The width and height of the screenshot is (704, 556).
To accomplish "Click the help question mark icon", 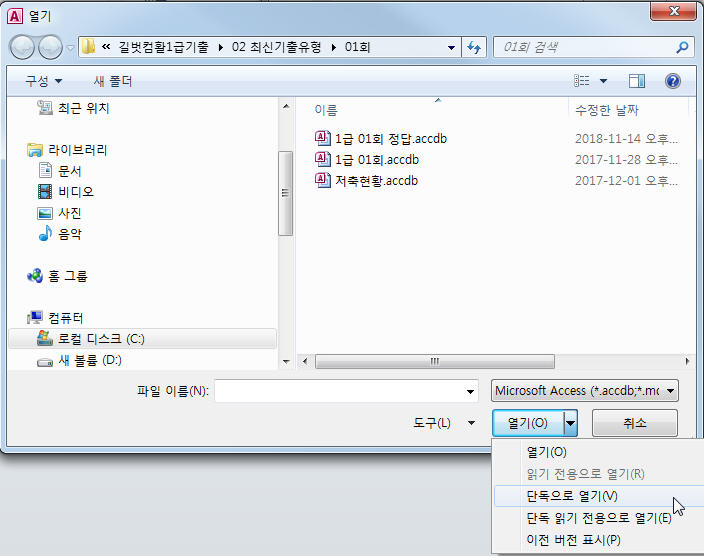I will pos(673,81).
